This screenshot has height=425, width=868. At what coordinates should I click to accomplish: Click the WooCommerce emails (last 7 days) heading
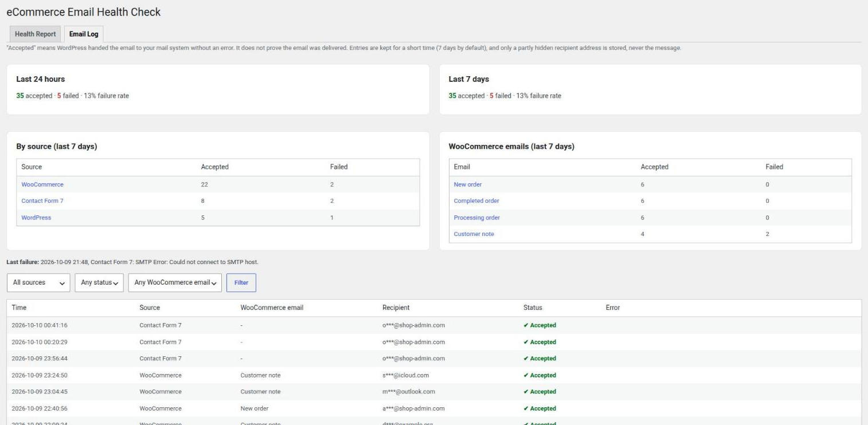[x=511, y=147]
